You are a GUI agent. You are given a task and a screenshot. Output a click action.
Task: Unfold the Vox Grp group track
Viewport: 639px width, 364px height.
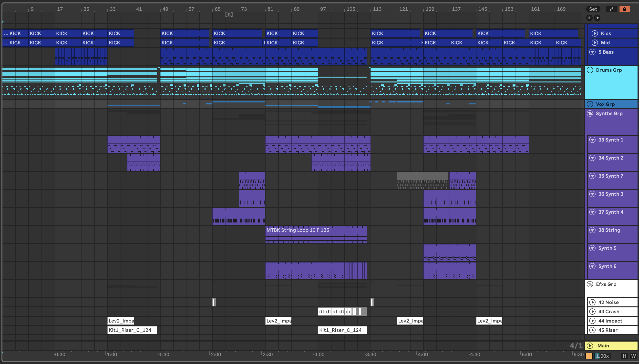tap(590, 104)
